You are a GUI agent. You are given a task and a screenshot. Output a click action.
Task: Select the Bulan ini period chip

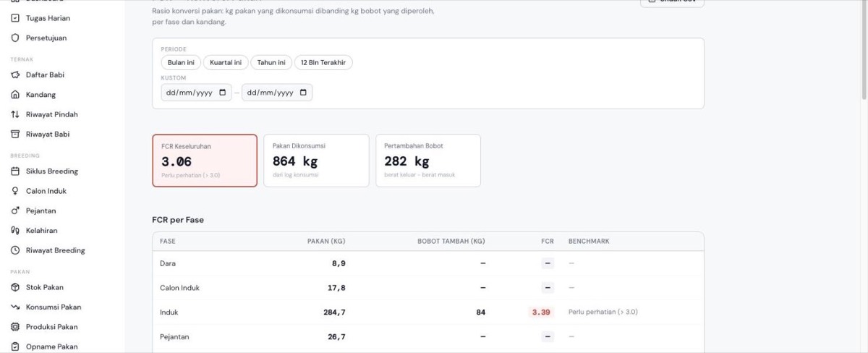coord(181,63)
